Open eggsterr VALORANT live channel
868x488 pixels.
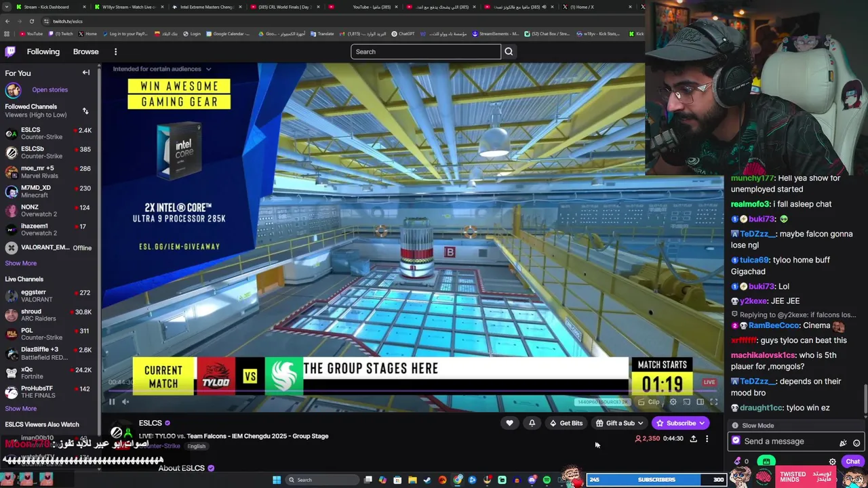49,296
